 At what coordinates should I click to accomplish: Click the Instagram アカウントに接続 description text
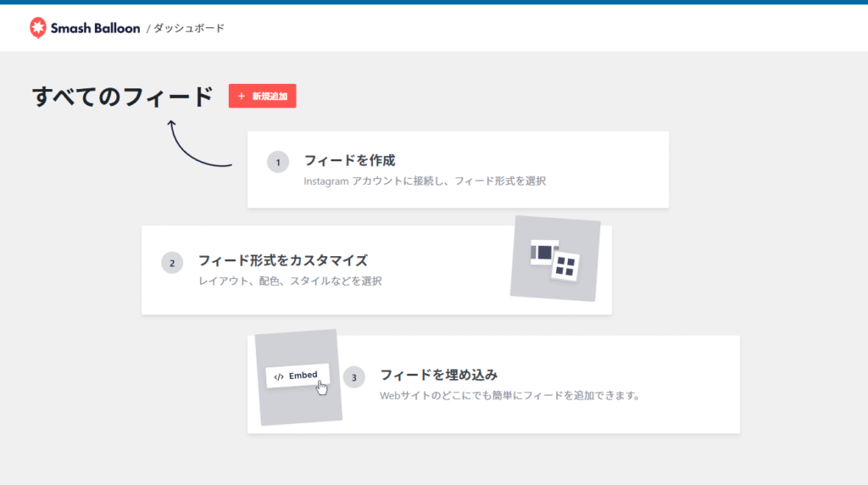[425, 181]
